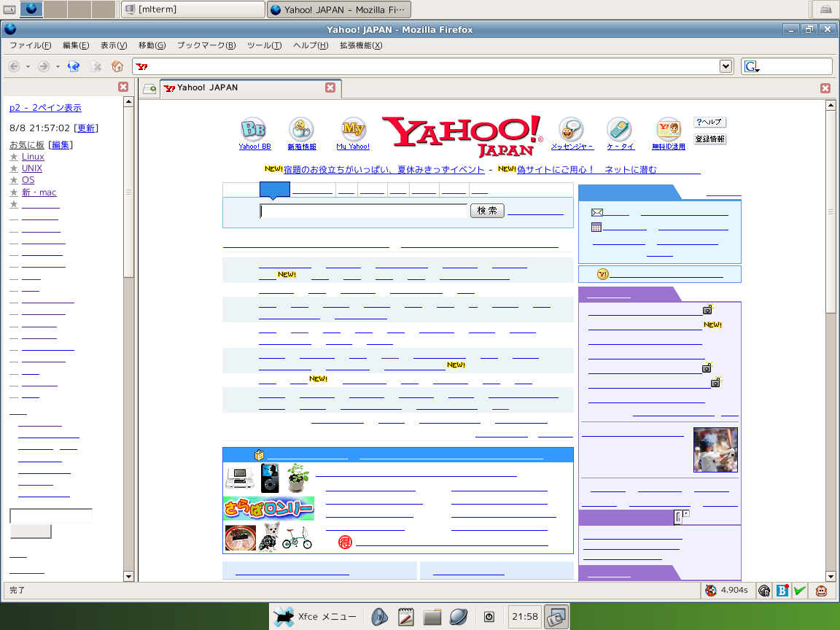Click the sidebar text input field
Viewport: 840px width, 630px height.
point(51,516)
